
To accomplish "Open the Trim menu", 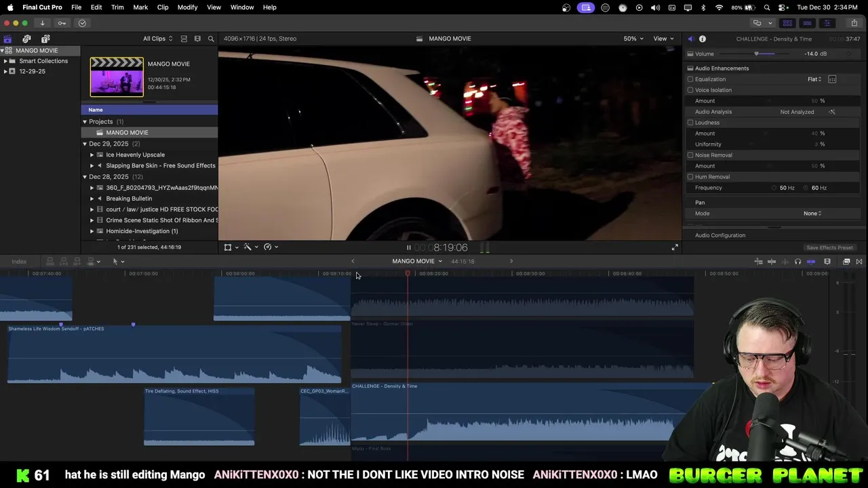I will coord(117,7).
